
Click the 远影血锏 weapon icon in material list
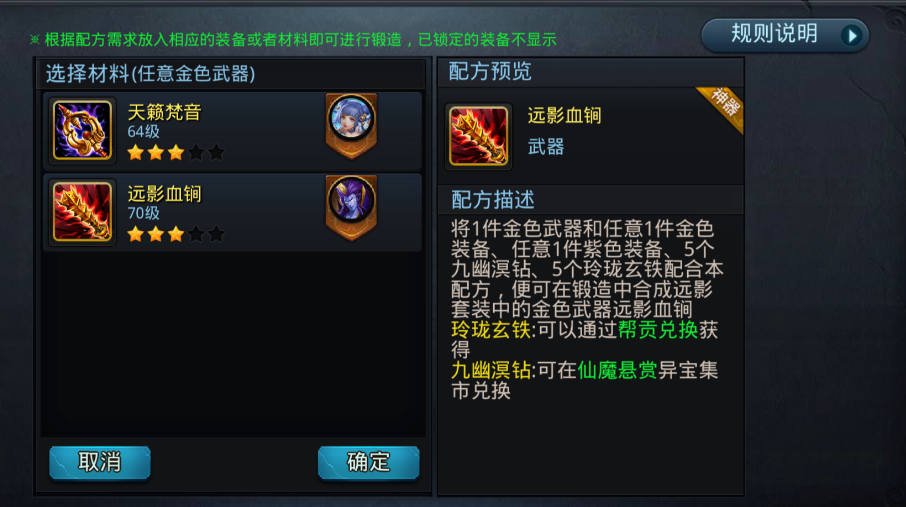point(82,212)
